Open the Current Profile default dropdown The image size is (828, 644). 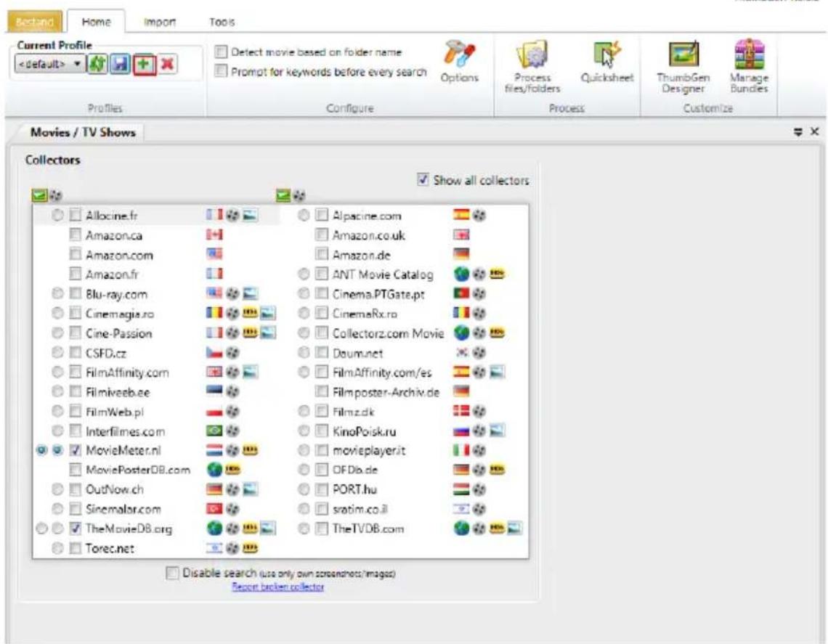pyautogui.click(x=49, y=65)
